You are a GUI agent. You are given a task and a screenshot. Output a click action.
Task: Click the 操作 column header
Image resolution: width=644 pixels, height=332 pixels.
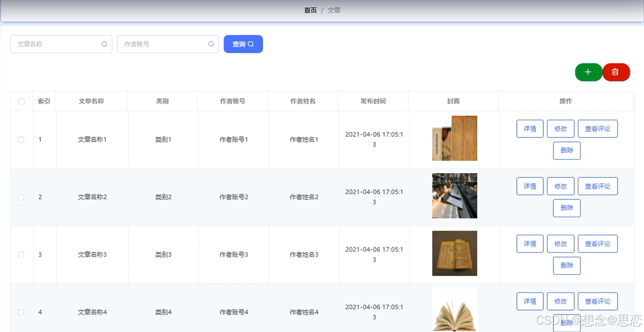(566, 101)
